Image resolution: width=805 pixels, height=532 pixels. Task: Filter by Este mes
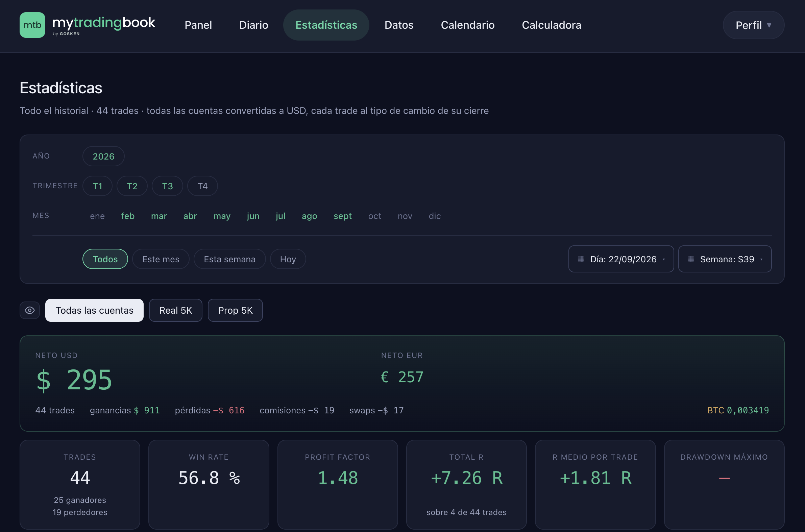(161, 259)
